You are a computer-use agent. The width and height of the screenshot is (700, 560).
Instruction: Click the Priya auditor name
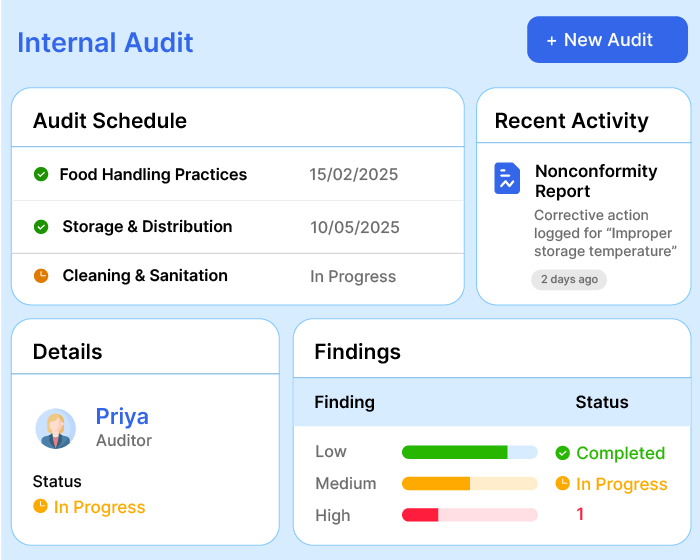[122, 416]
